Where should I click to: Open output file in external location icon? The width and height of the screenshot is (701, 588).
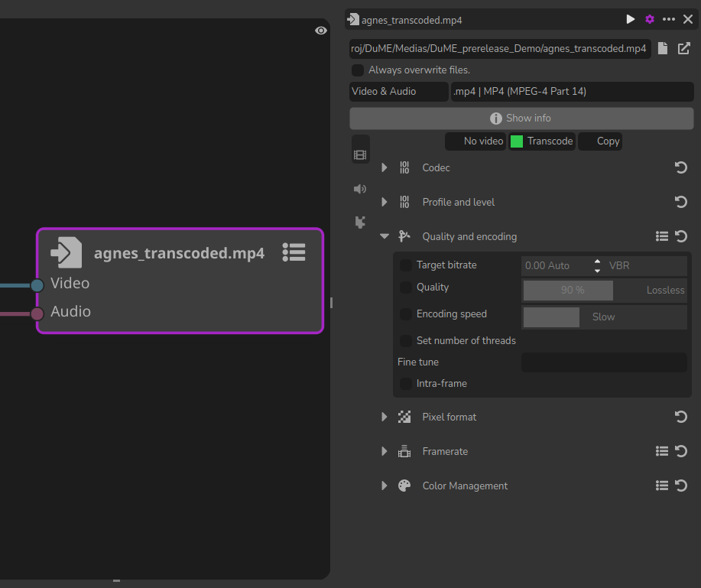684,49
